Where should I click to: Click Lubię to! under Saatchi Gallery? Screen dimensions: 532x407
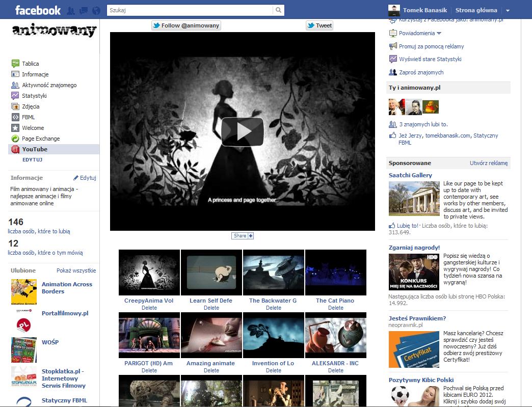(x=408, y=226)
